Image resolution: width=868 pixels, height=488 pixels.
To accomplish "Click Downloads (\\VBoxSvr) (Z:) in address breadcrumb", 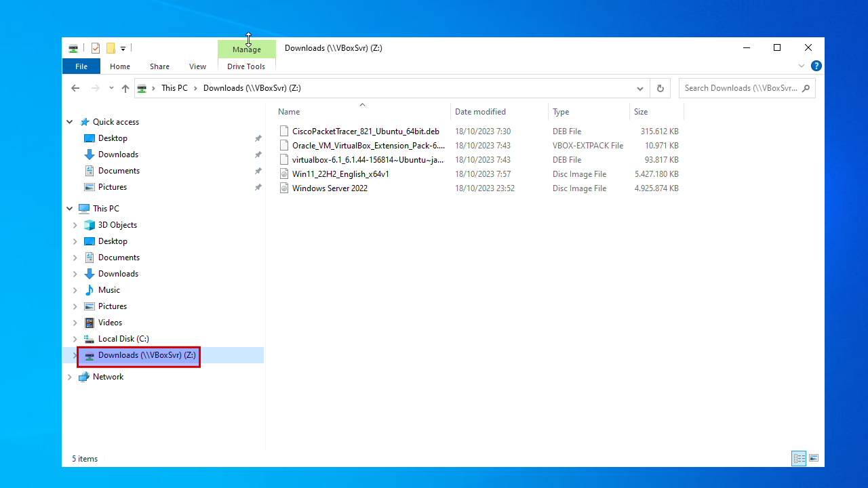I will [x=252, y=88].
